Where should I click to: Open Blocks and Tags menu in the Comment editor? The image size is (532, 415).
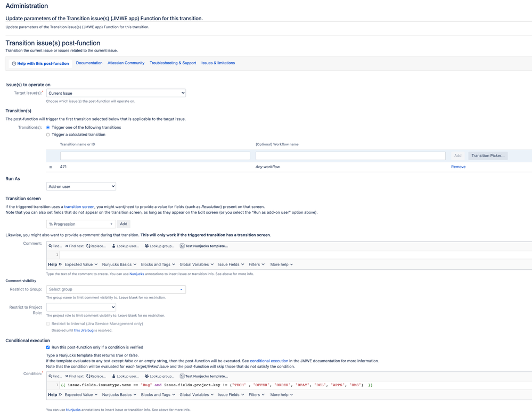158,264
